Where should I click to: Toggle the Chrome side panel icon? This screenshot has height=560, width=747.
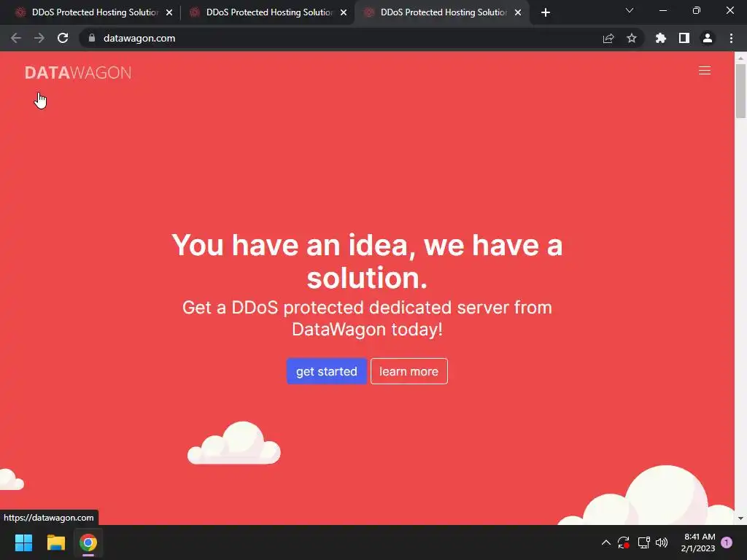(684, 38)
